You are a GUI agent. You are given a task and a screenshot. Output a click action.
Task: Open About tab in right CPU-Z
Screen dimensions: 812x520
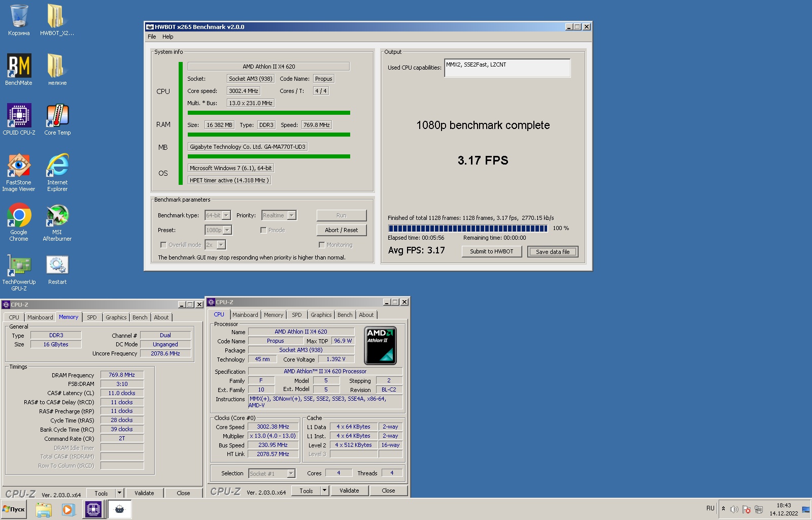click(366, 315)
